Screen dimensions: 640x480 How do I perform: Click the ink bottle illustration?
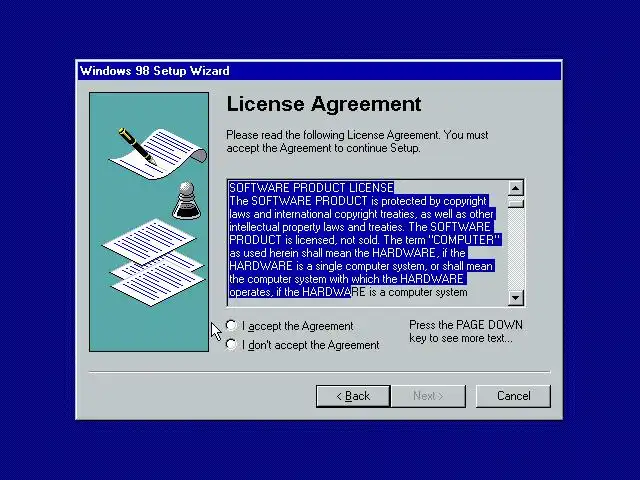click(187, 200)
